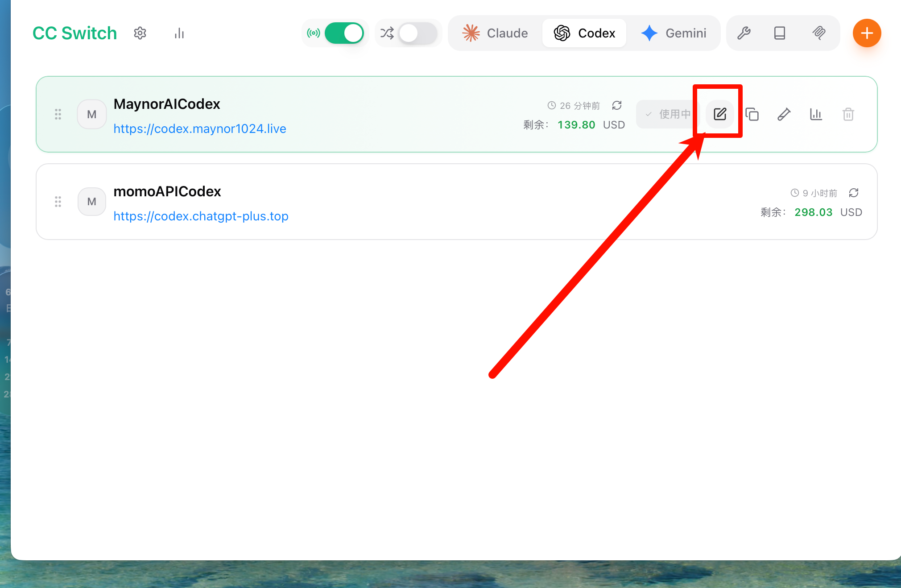Click the shuffle arrows icon
Viewport: 901px width, 588px height.
387,33
